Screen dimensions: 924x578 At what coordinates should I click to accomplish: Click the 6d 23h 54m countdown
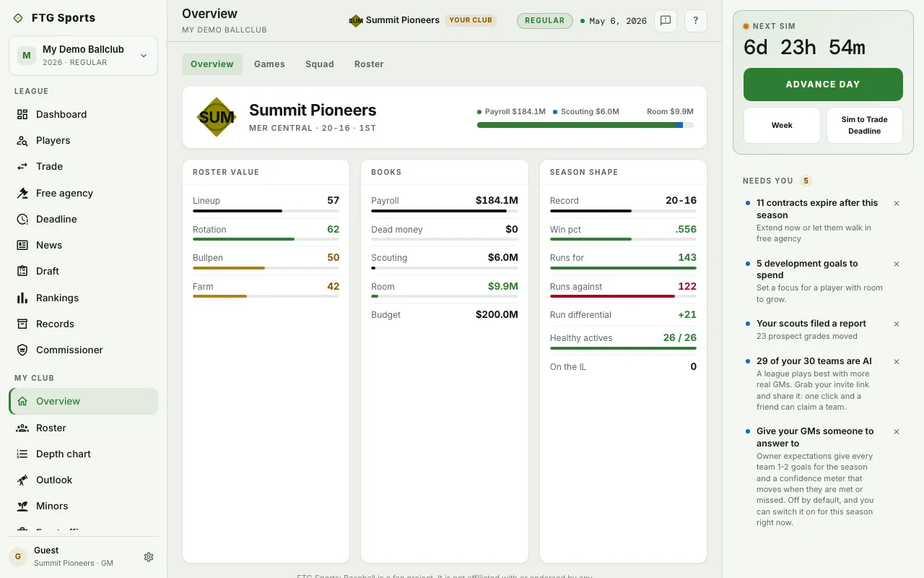click(804, 48)
